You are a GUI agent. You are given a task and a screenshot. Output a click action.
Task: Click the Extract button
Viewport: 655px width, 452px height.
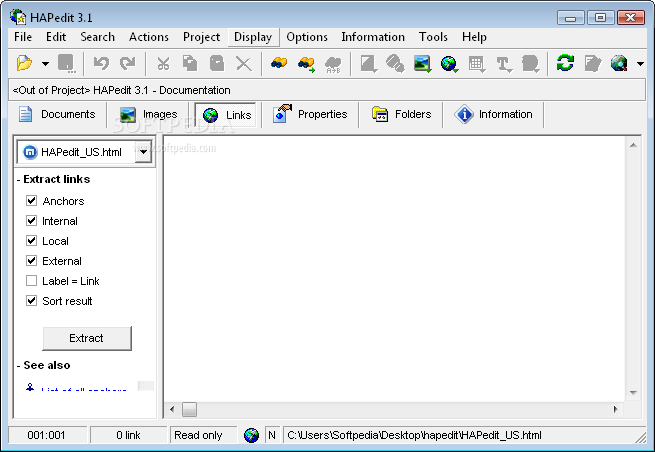coord(87,338)
